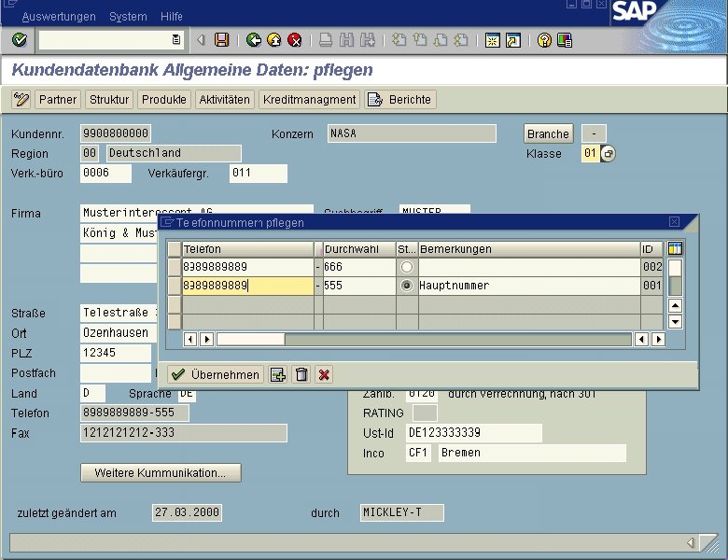The image size is (728, 560).
Task: Click the Verk.-büro field 0006
Action: tap(105, 174)
